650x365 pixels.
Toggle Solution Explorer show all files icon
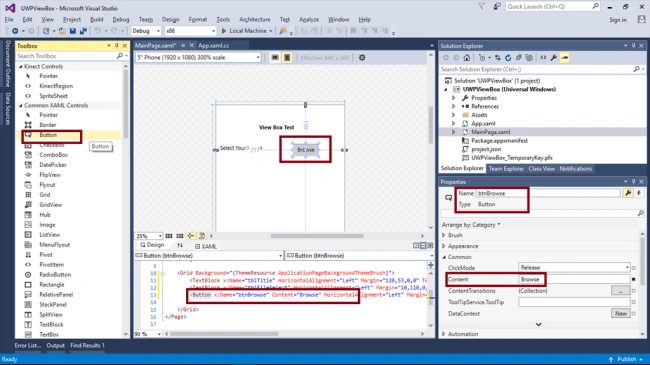529,58
